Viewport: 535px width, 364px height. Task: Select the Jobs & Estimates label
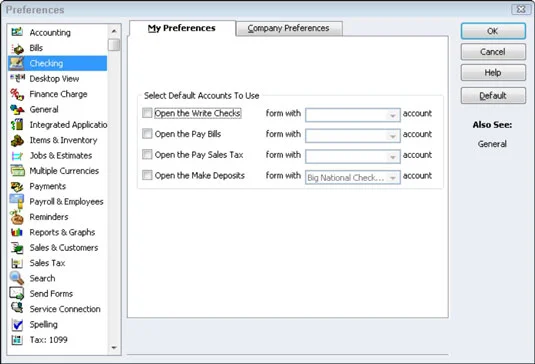pyautogui.click(x=61, y=155)
